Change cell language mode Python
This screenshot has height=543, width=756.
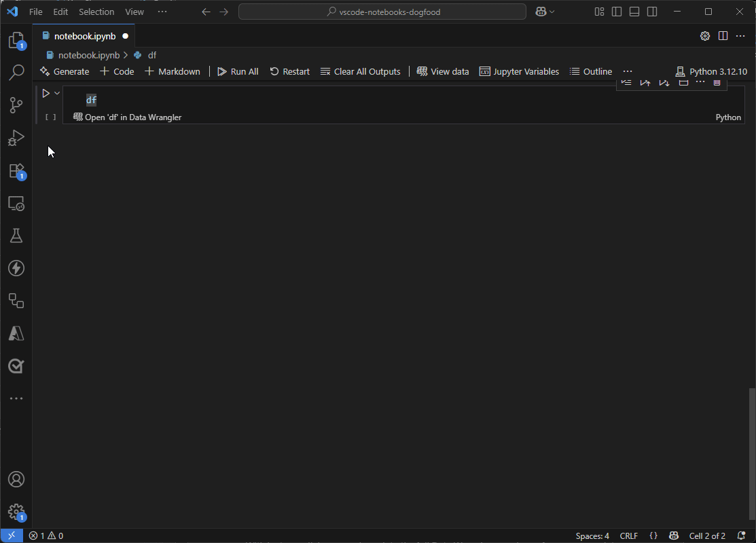pos(728,117)
